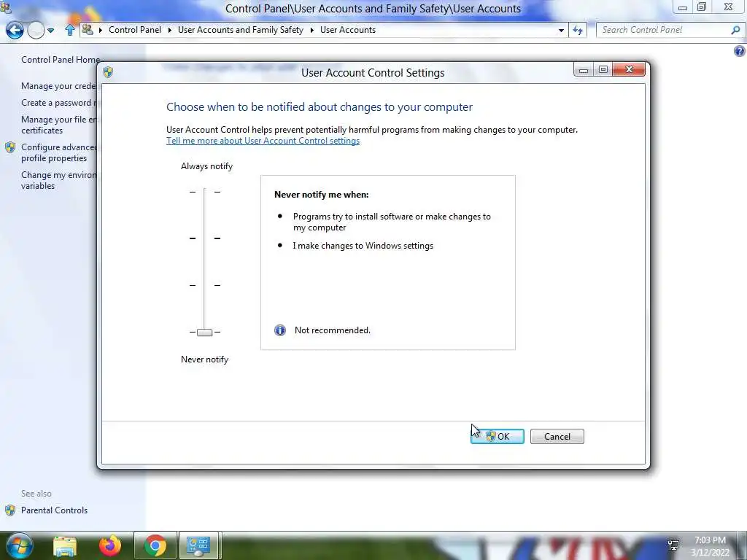
Task: Open the Windows Start button
Action: click(x=19, y=545)
